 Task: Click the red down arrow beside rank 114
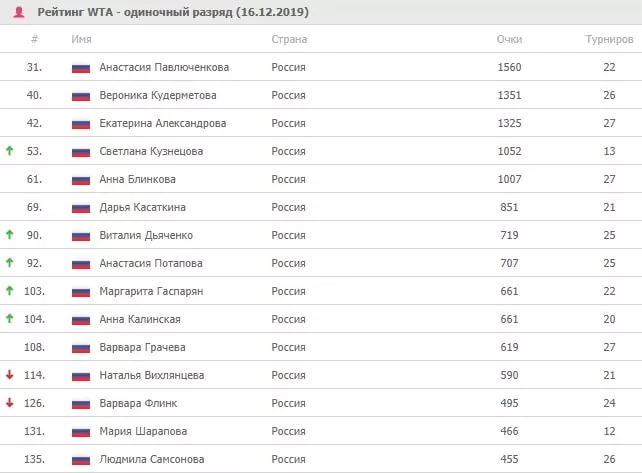(x=9, y=375)
